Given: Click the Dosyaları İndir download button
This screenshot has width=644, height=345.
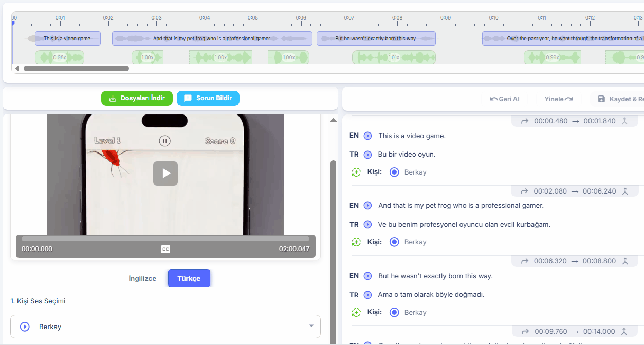Looking at the screenshot, I should click(137, 98).
